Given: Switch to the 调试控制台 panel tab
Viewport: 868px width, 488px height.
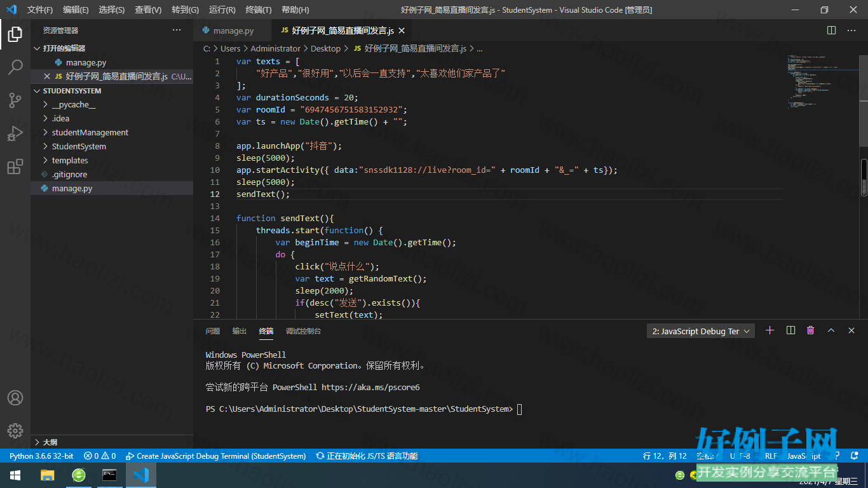Looking at the screenshot, I should pos(303,331).
